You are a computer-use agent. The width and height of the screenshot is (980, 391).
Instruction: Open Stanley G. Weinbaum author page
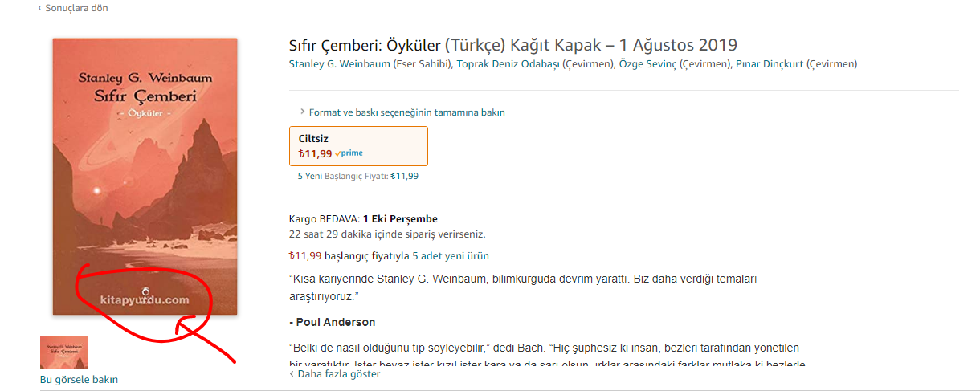pyautogui.click(x=339, y=64)
